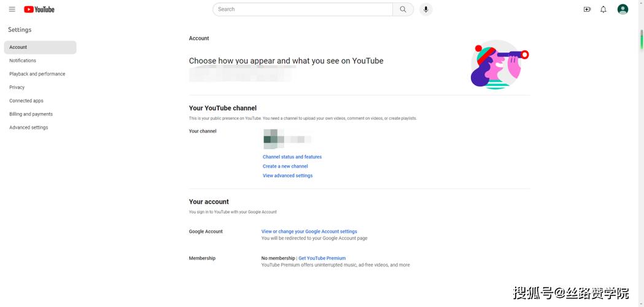
Task: Focus the Search input field
Action: coord(303,9)
